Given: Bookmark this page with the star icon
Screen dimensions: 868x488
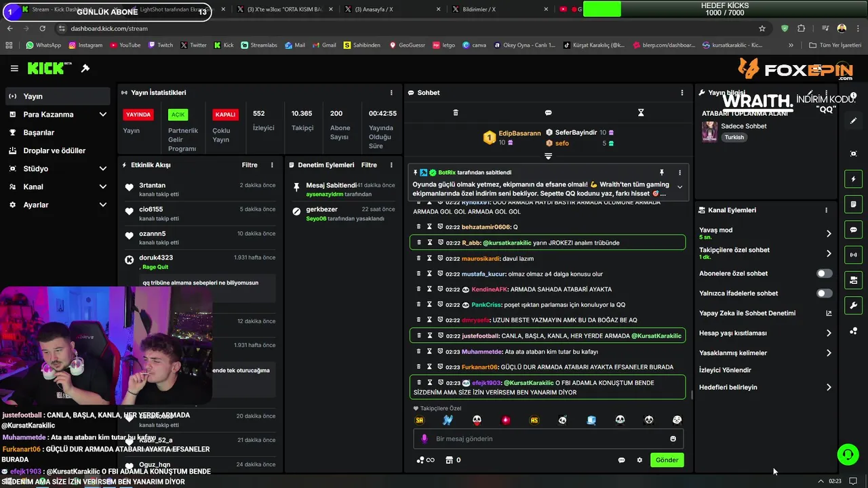Looking at the screenshot, I should click(762, 28).
